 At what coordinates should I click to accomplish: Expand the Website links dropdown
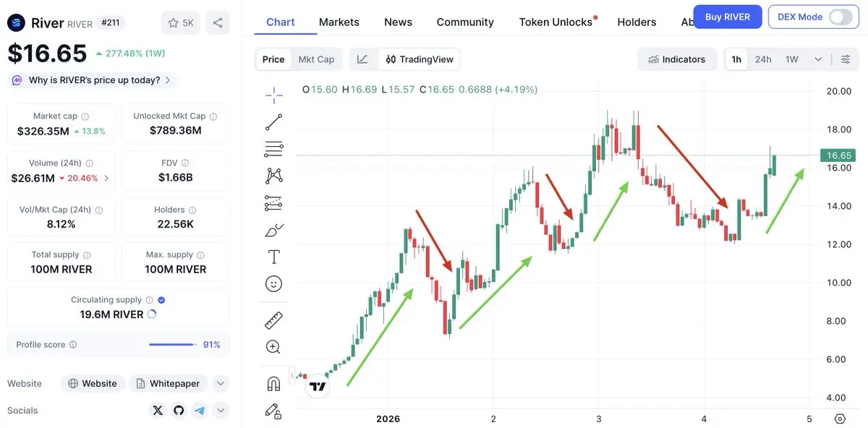pyautogui.click(x=221, y=383)
